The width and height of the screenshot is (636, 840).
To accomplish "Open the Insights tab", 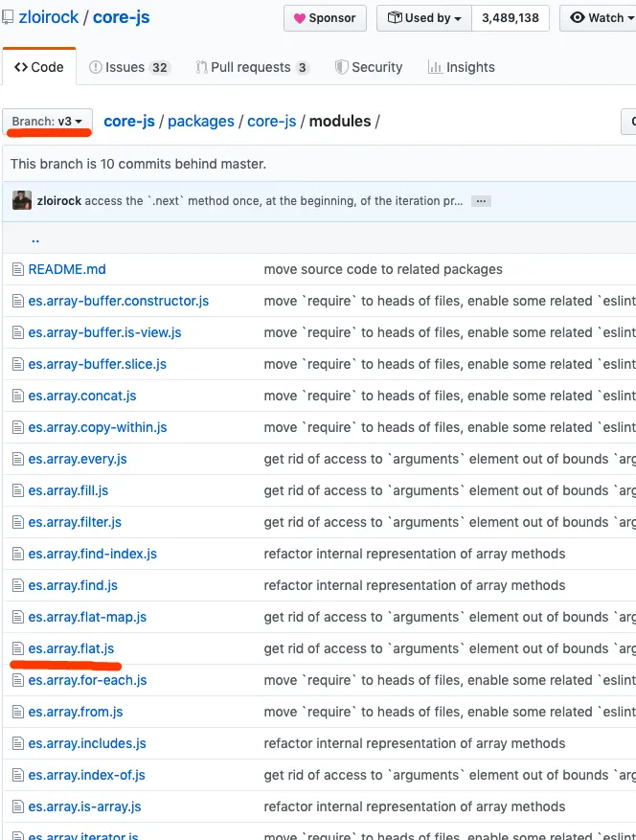I will (462, 67).
